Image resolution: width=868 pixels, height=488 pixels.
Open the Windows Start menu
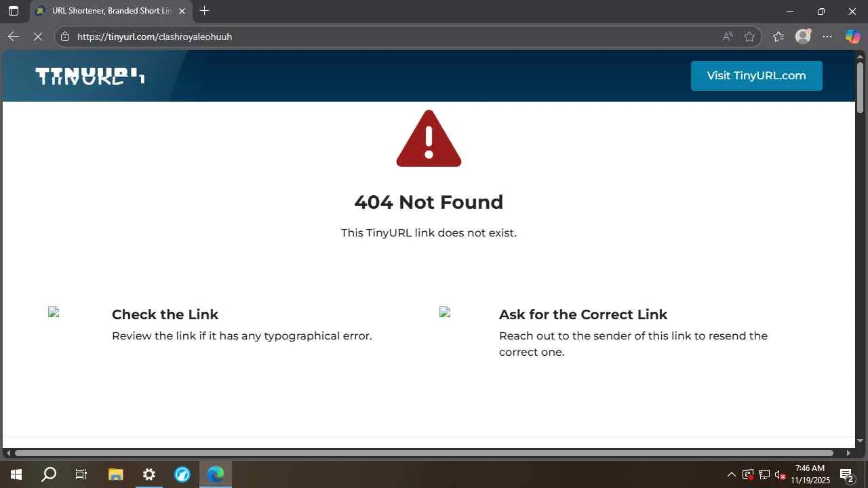pos(16,474)
